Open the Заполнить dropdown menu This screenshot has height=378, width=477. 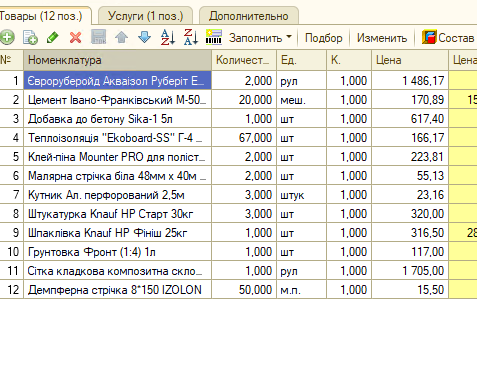(260, 38)
